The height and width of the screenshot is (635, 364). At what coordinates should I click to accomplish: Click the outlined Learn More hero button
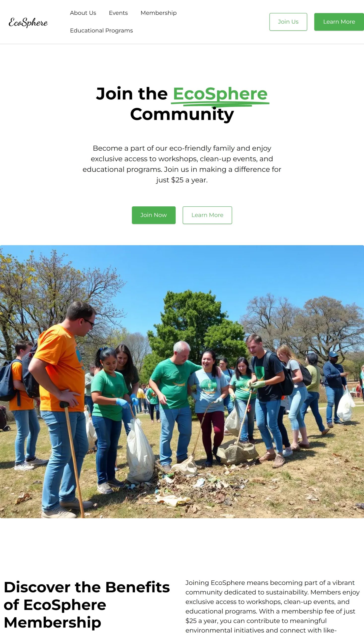(207, 215)
